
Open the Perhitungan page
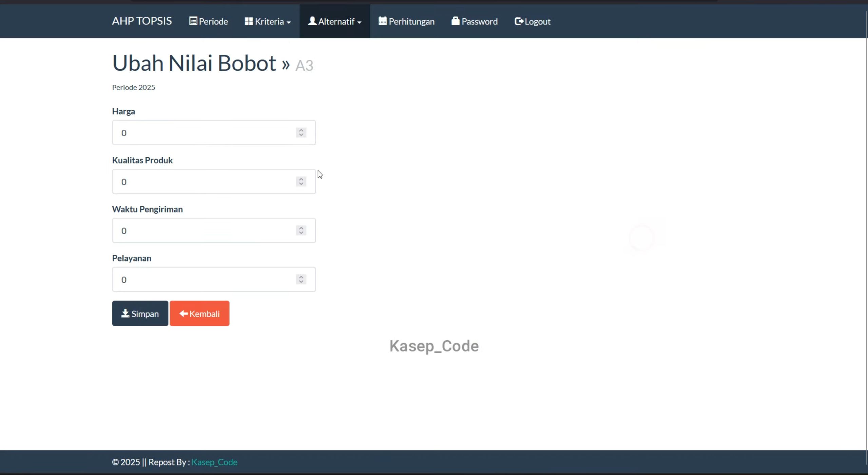point(406,21)
